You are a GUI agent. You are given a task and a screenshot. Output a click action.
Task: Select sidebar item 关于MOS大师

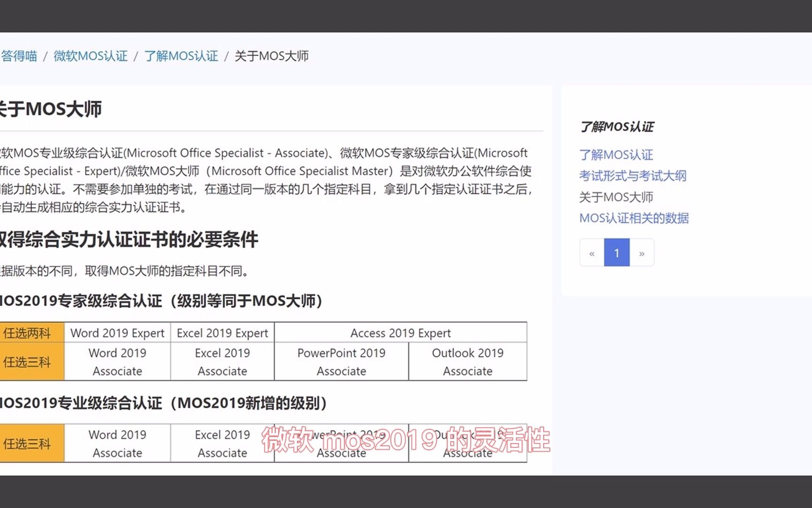[x=616, y=197]
